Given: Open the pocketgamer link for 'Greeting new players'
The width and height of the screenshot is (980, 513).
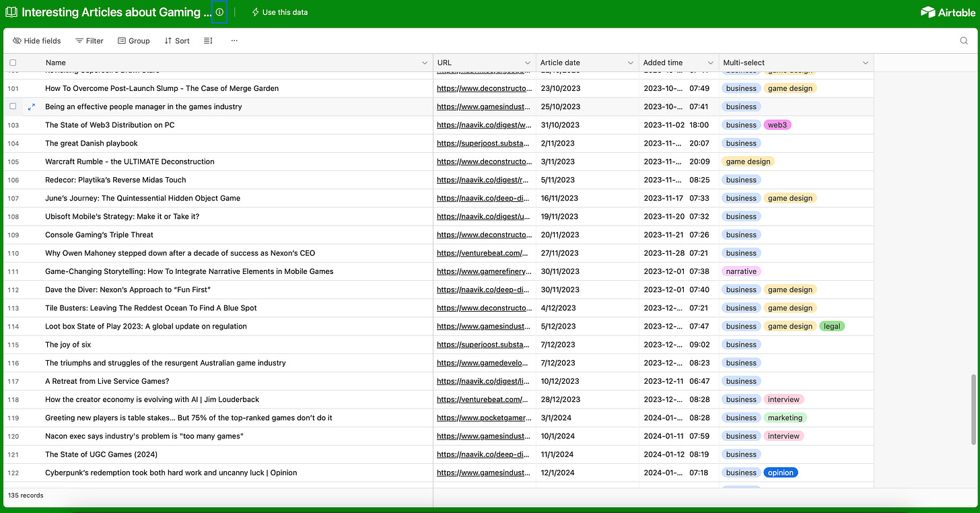Looking at the screenshot, I should coord(484,417).
